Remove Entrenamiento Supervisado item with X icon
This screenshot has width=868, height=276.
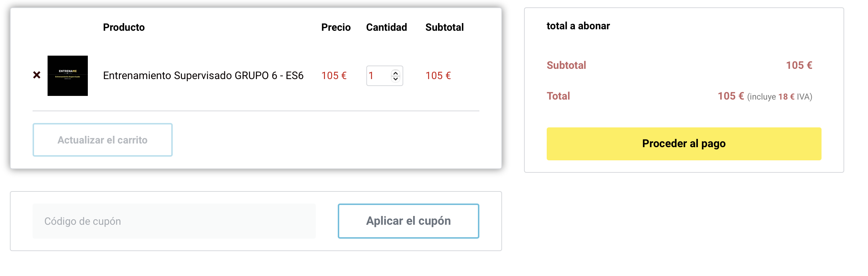point(37,75)
